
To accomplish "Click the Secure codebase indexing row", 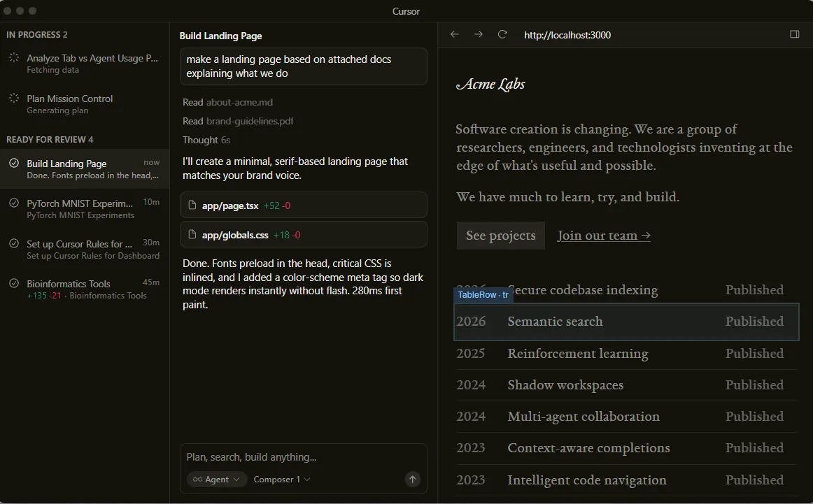I will [626, 290].
